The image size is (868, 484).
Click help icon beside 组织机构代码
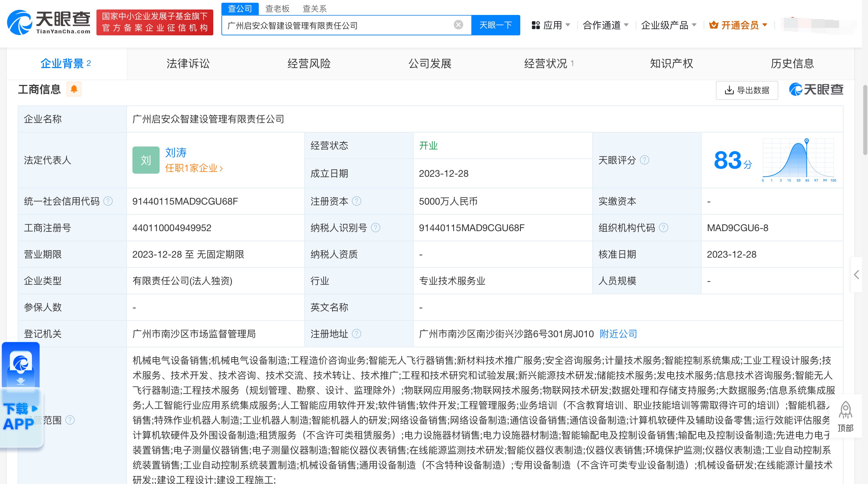[x=663, y=228]
